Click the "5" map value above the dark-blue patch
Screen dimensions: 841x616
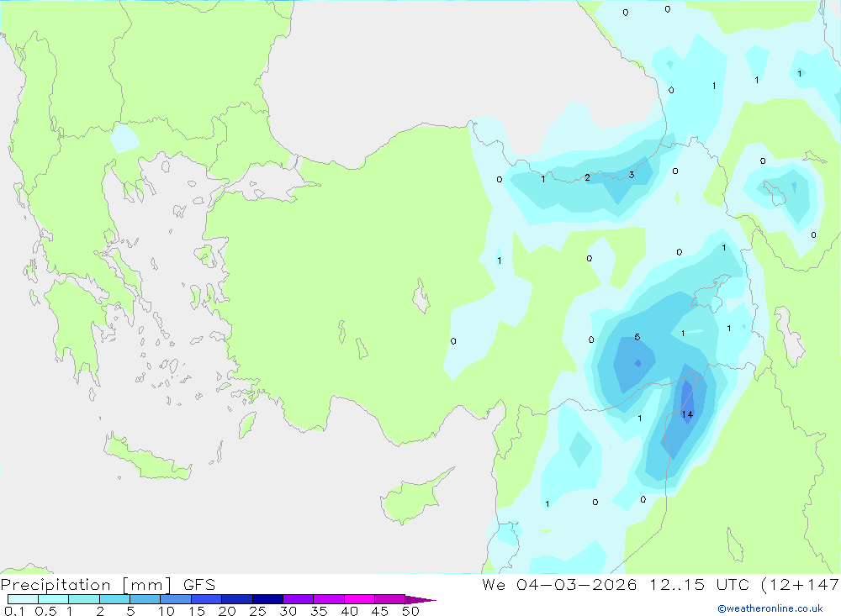(637, 337)
